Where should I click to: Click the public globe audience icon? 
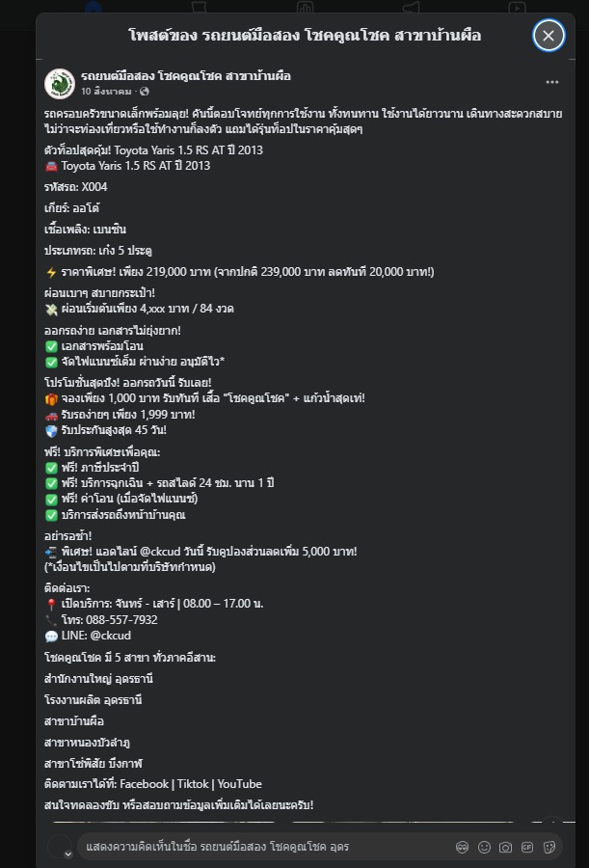tap(145, 92)
